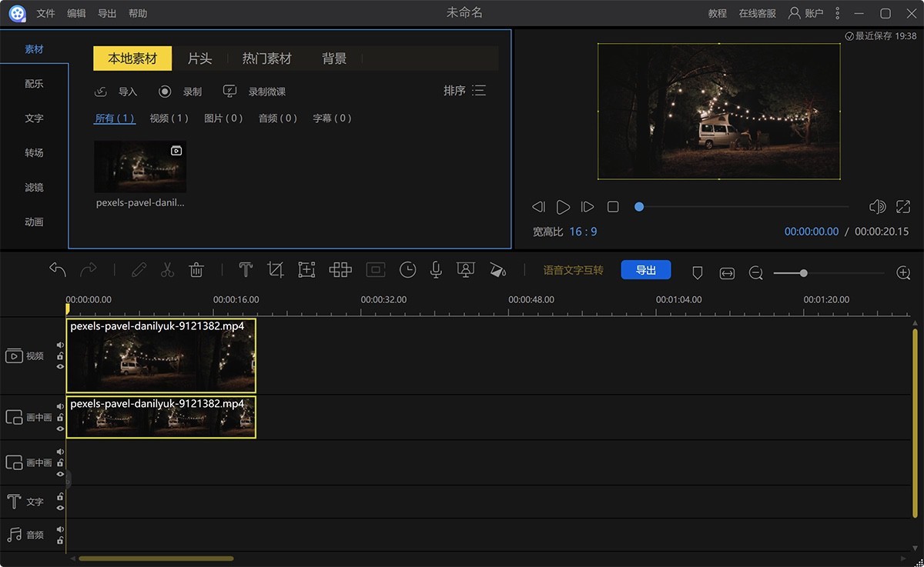Change the 16:9 aspect ratio setting

coord(583,232)
